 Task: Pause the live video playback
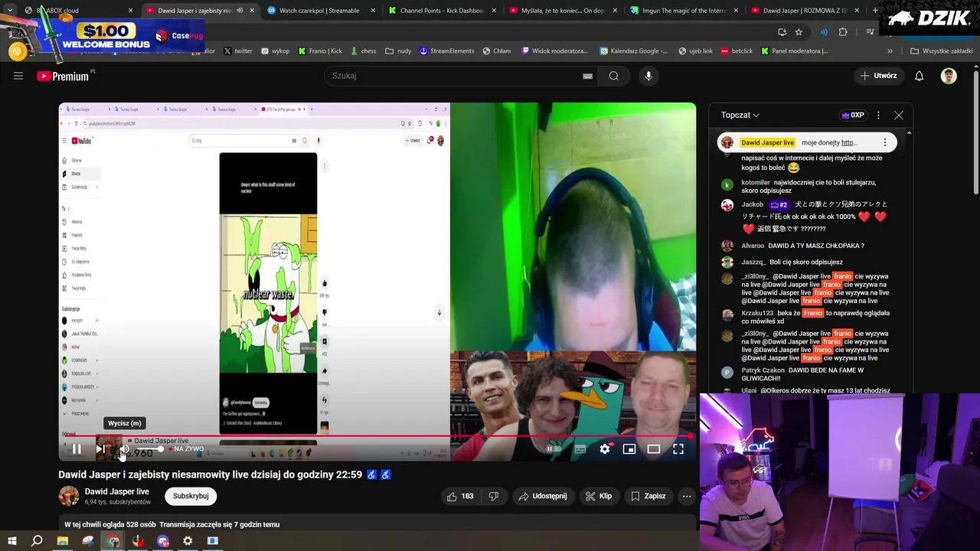pos(77,449)
